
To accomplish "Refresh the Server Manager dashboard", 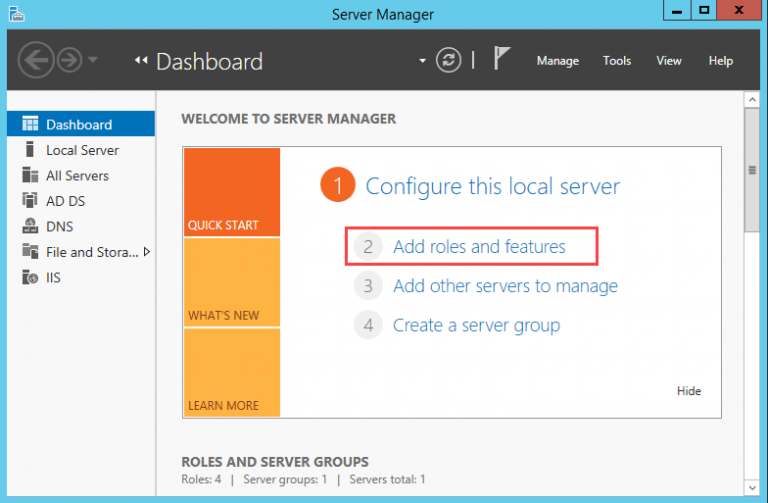I will tap(448, 60).
